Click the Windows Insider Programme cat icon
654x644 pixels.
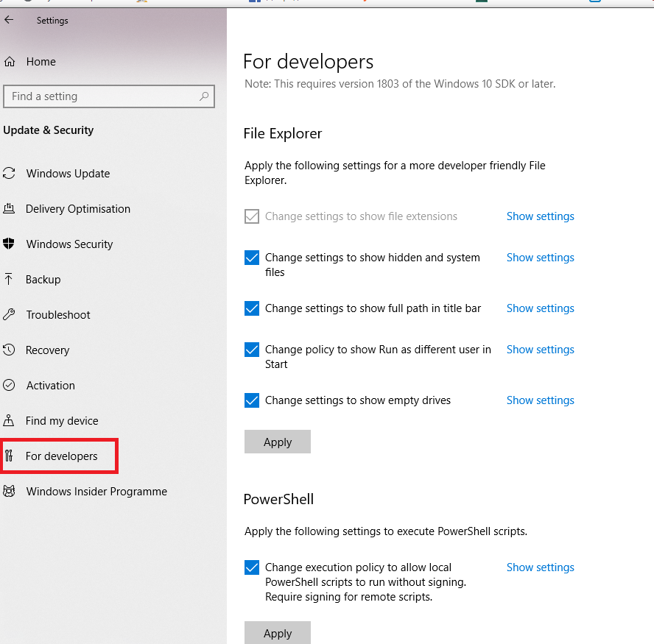(9, 491)
